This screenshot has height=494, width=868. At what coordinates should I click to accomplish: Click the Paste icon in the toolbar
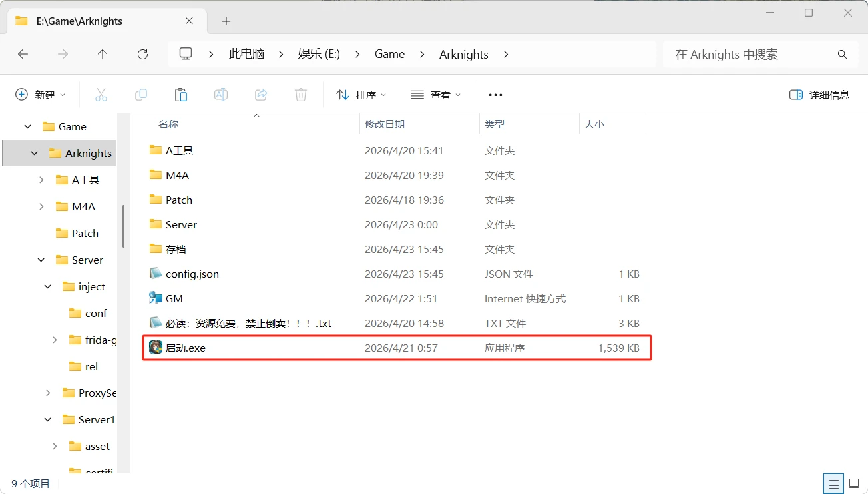pyautogui.click(x=181, y=94)
